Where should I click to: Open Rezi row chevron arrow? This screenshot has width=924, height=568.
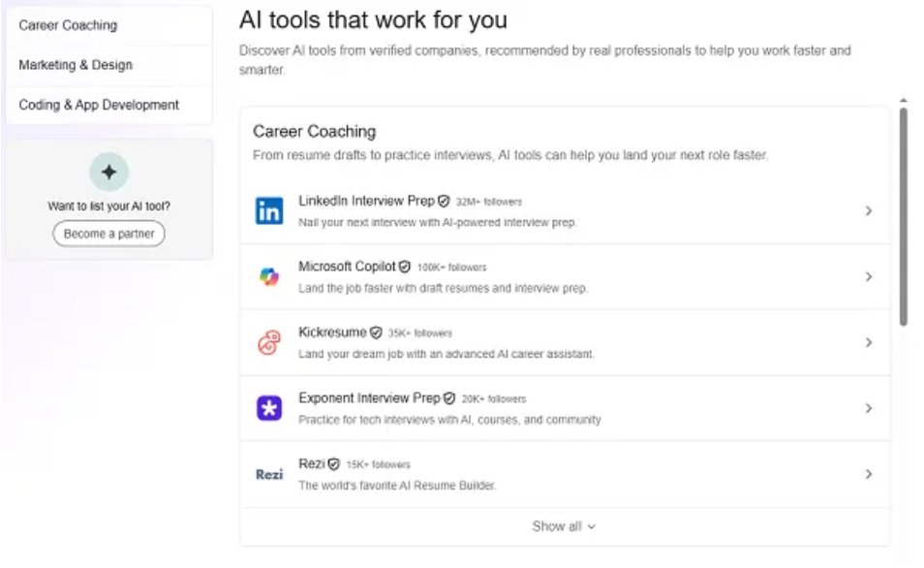tap(869, 474)
